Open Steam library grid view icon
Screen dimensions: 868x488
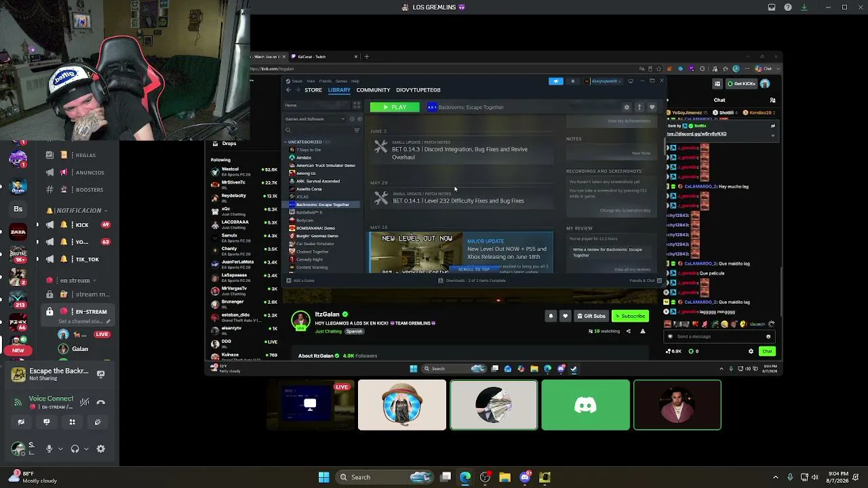click(x=357, y=105)
